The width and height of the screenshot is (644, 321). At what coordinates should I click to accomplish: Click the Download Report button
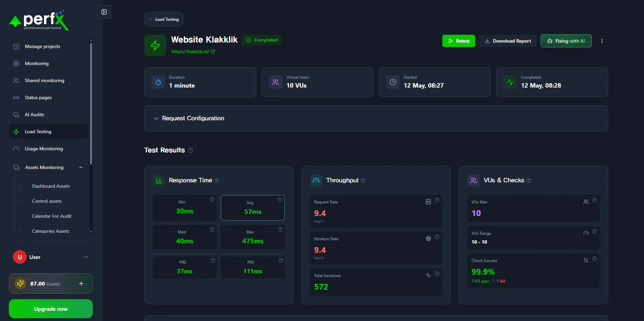(x=508, y=41)
